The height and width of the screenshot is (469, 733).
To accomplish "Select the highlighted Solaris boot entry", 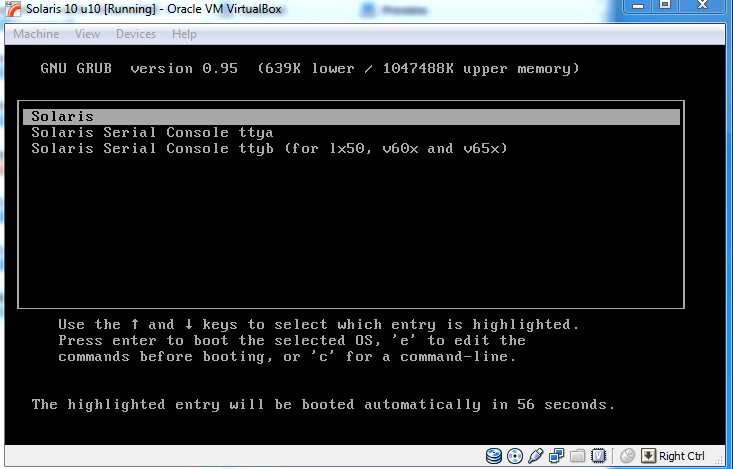I will click(x=352, y=116).
